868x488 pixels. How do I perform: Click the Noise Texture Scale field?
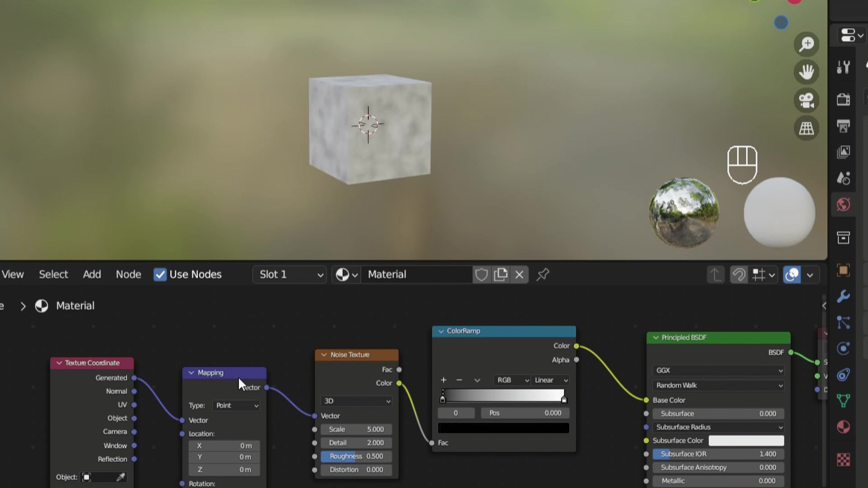pos(356,429)
